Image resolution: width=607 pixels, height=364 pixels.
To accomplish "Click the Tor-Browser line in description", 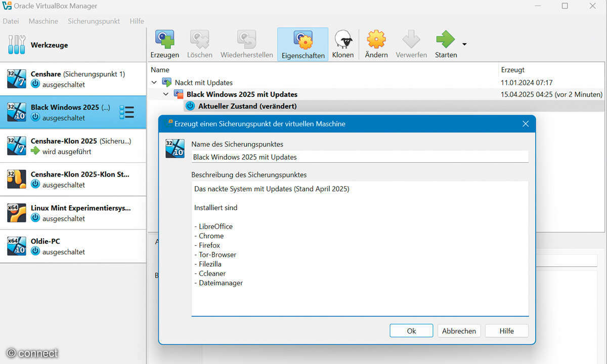I will (215, 254).
